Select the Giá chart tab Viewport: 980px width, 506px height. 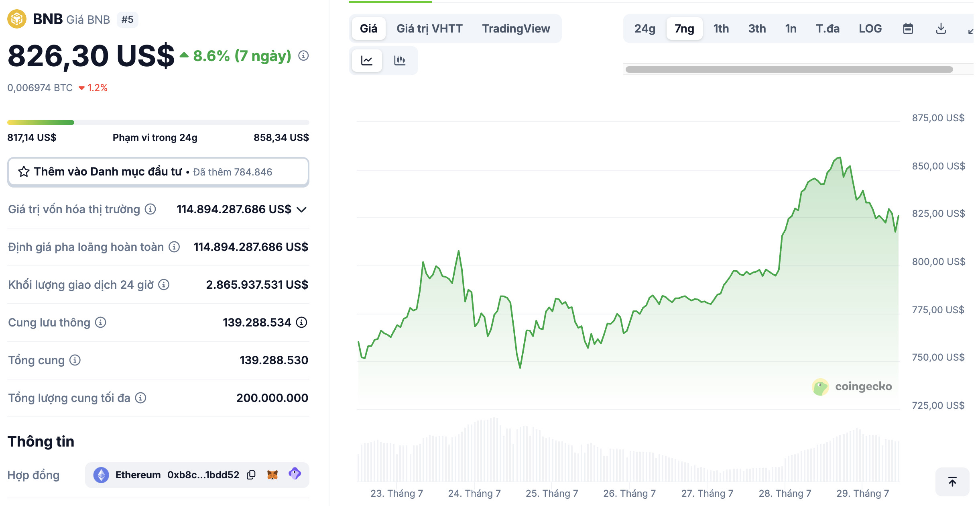click(x=368, y=29)
